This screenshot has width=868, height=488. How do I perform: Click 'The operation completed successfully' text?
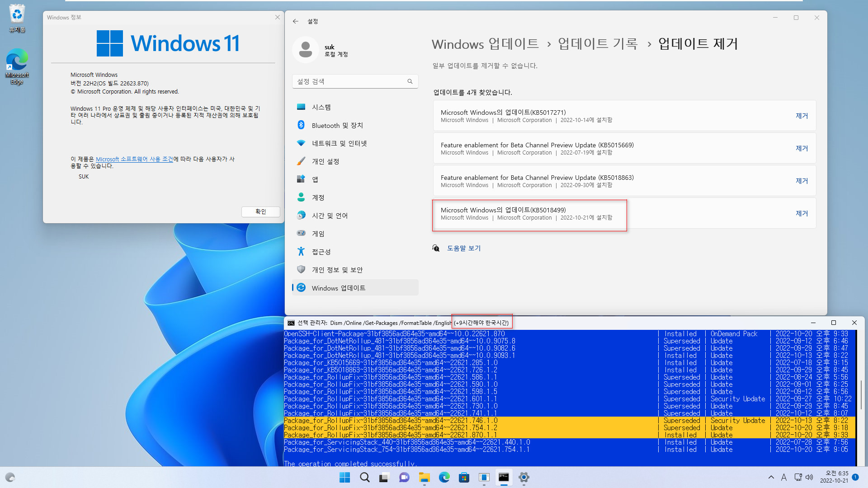[350, 464]
